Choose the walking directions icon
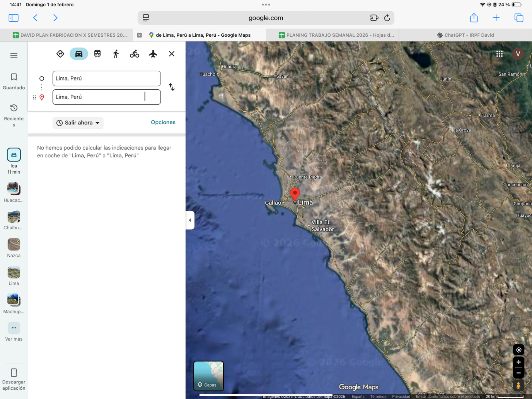Viewport: 532px width, 399px height. tap(116, 54)
